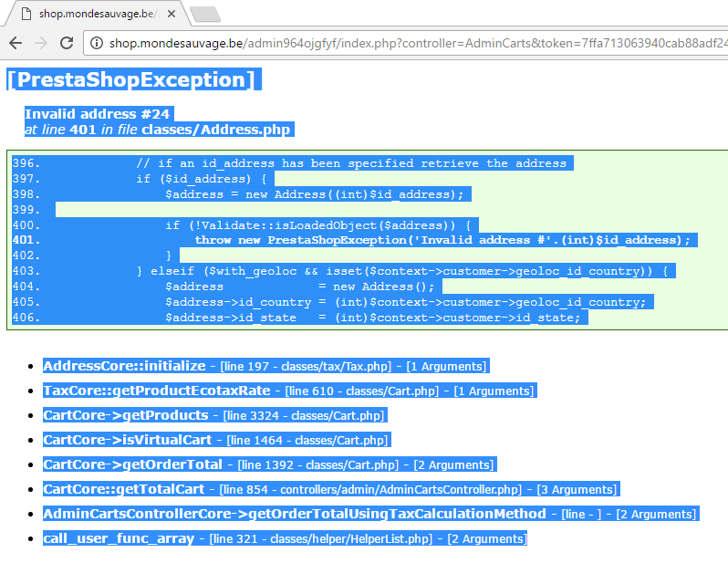Open the CartCore->isVirtualCart trace entry
Image resolution: width=728 pixels, height=584 pixels.
127,440
